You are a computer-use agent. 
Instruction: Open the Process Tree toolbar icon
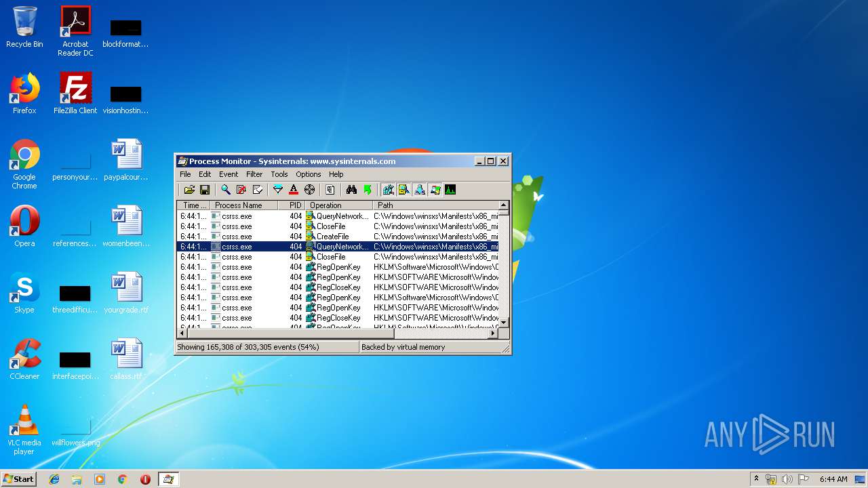point(330,190)
